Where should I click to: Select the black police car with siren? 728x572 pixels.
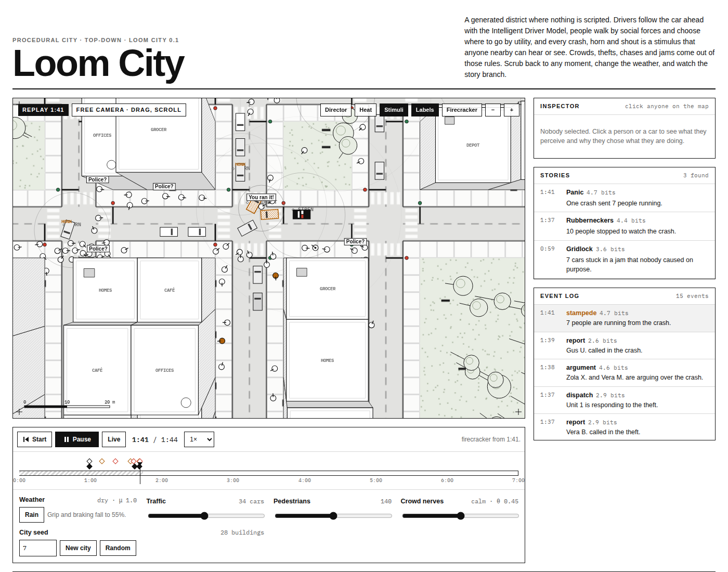click(x=302, y=214)
